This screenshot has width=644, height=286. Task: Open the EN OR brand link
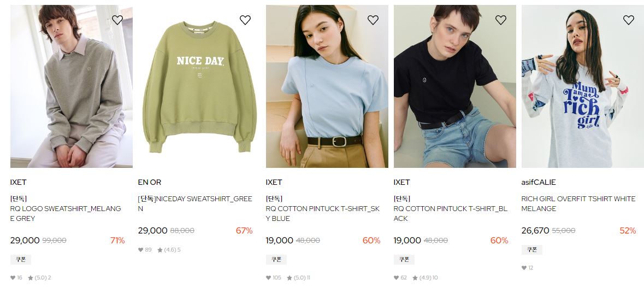(150, 182)
